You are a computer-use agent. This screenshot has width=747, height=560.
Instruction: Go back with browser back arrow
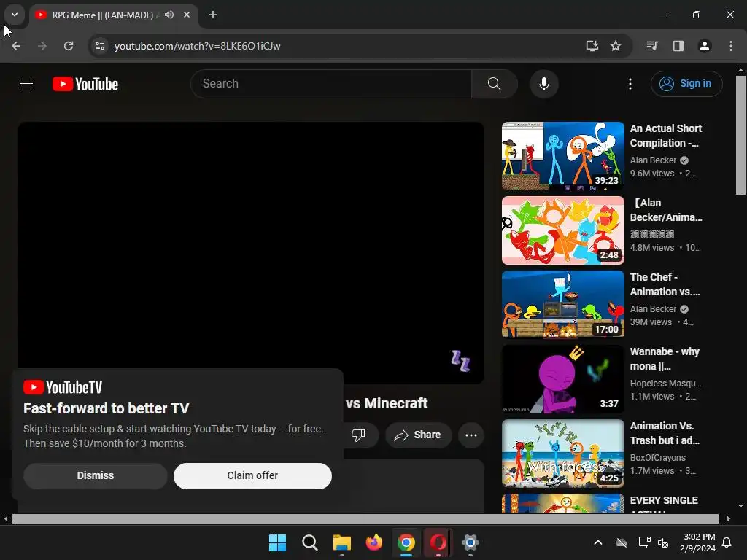tap(16, 46)
